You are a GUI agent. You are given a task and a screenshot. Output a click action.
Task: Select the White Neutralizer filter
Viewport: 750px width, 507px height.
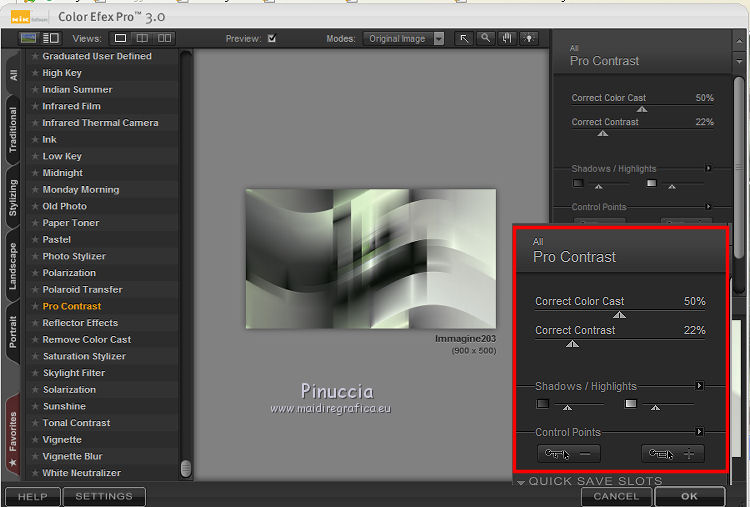pyautogui.click(x=81, y=473)
